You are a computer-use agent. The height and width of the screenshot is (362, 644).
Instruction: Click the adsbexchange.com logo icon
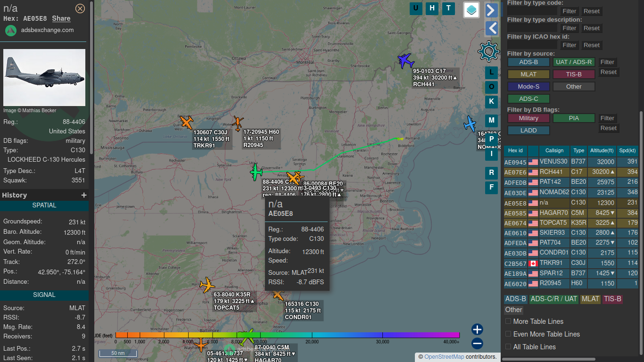click(x=11, y=30)
